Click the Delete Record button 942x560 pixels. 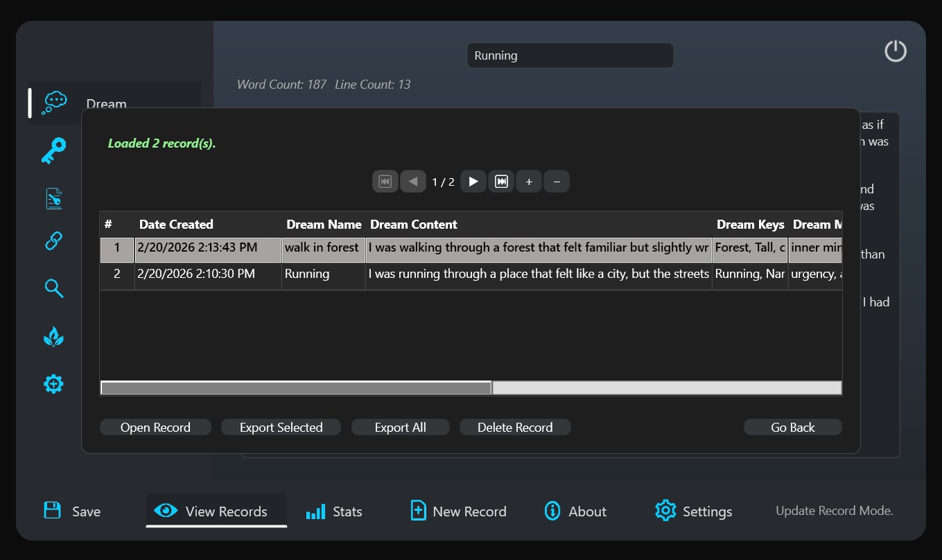click(x=515, y=428)
